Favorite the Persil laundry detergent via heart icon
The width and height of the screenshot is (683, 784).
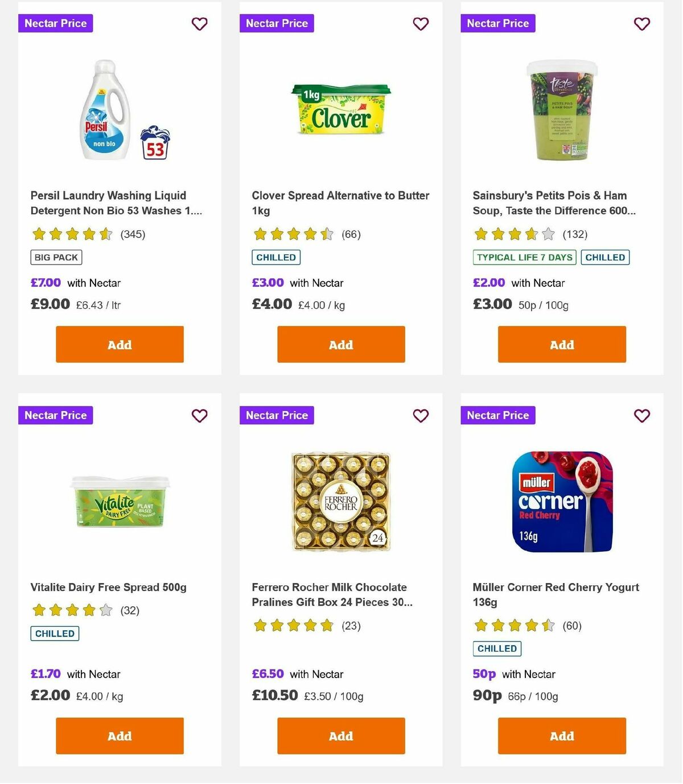(199, 24)
